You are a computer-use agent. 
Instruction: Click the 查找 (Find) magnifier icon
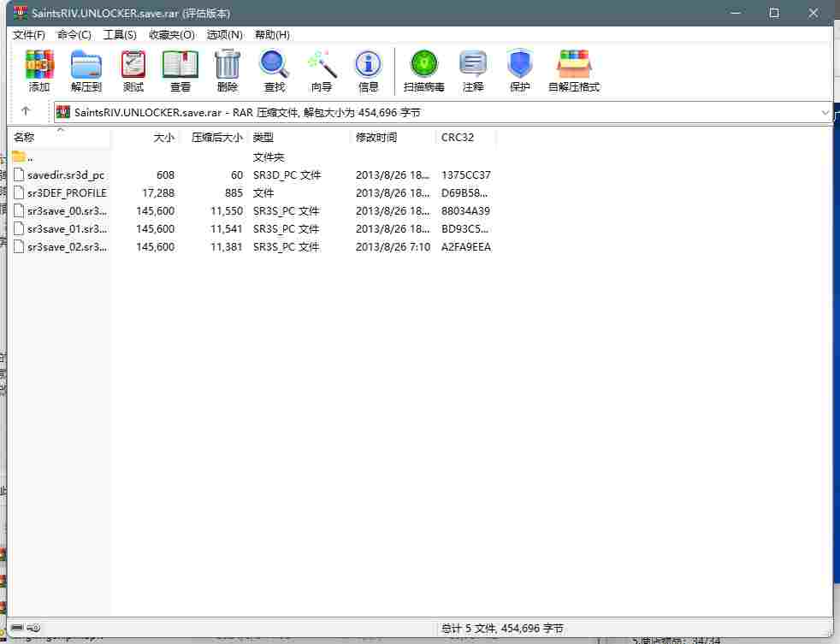coord(275,64)
